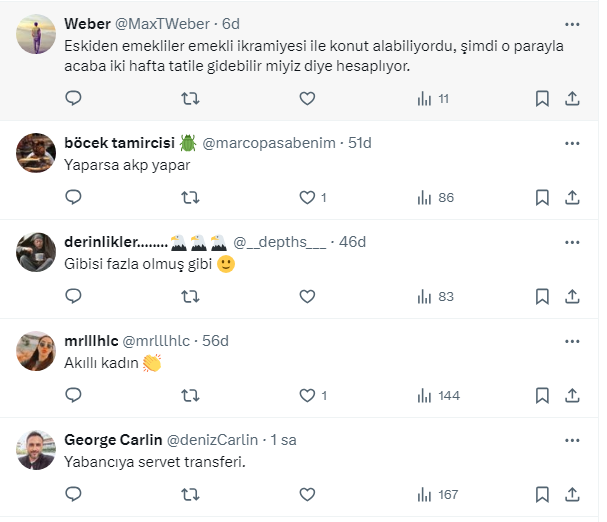Share Weber's tweet via share icon

[x=572, y=98]
